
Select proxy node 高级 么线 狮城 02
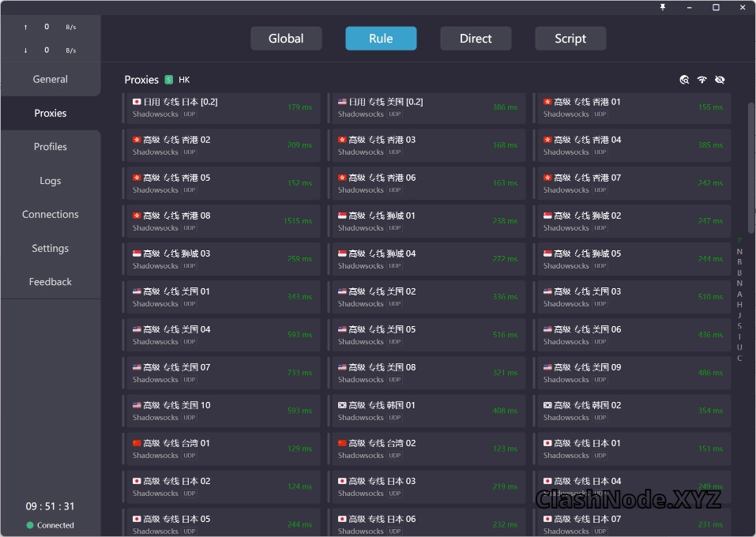click(632, 220)
